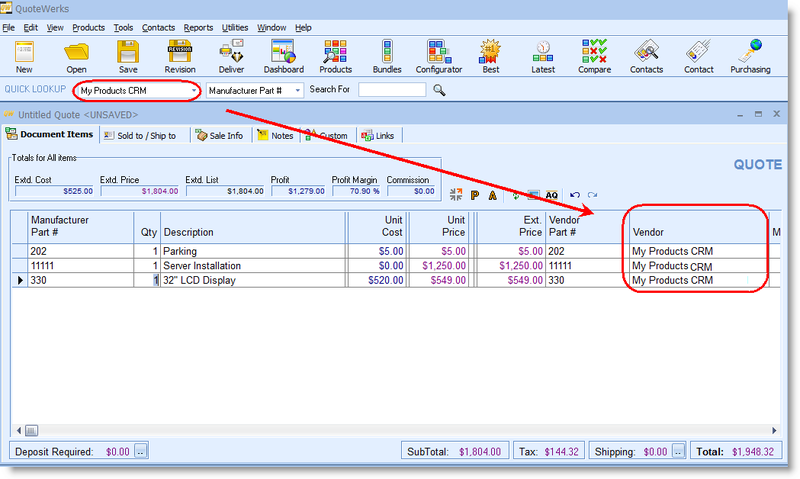
Task: Open the Edit menu
Action: point(31,28)
